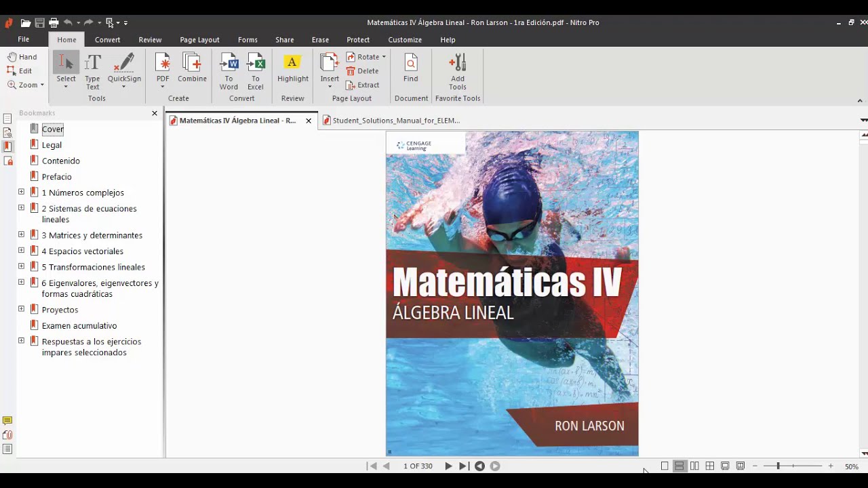Open the Student_Solutions_Manual document tab

point(392,121)
